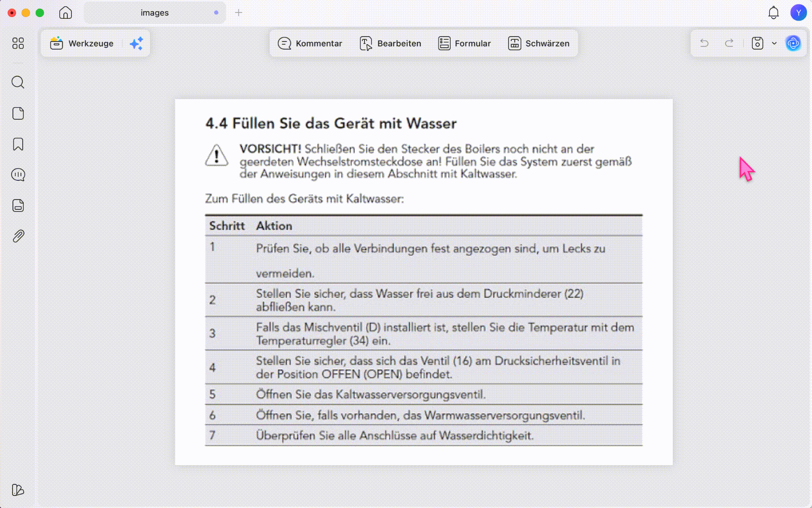Click step 1 text 'Prüfen Sie, ob alle Verbindungen'
Viewport: 812px width, 508px height.
(x=431, y=261)
